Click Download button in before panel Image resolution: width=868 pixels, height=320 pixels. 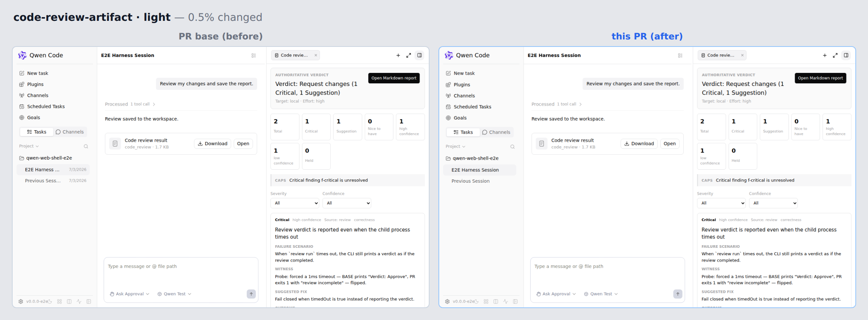coord(213,144)
